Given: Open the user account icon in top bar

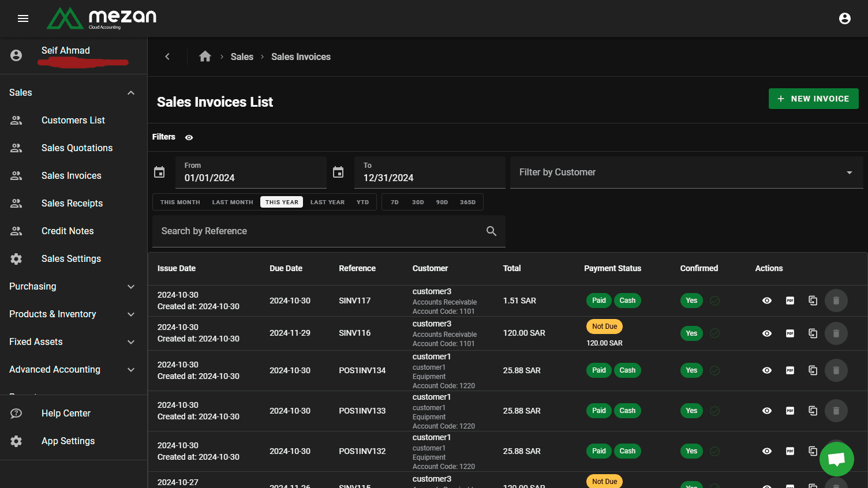Looking at the screenshot, I should point(845,18).
